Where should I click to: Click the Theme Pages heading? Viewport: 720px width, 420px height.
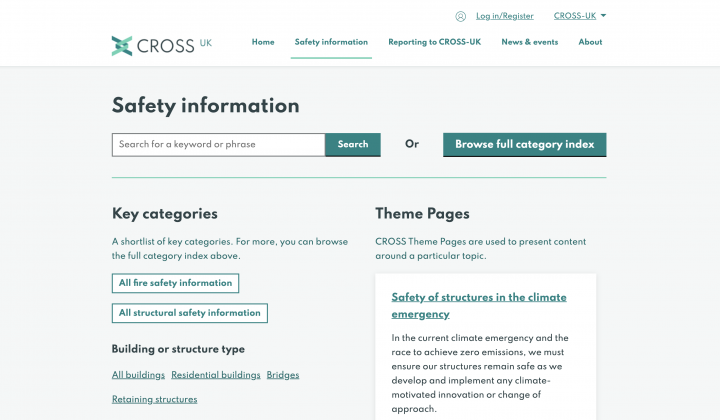[x=422, y=214]
